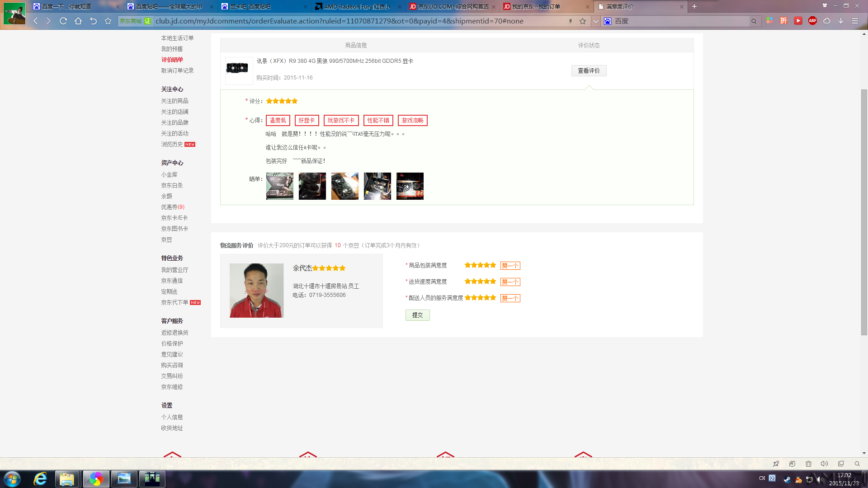Image resolution: width=868 pixels, height=488 pixels.
Task: Set the 送货速度满意度 star rating
Action: click(480, 282)
